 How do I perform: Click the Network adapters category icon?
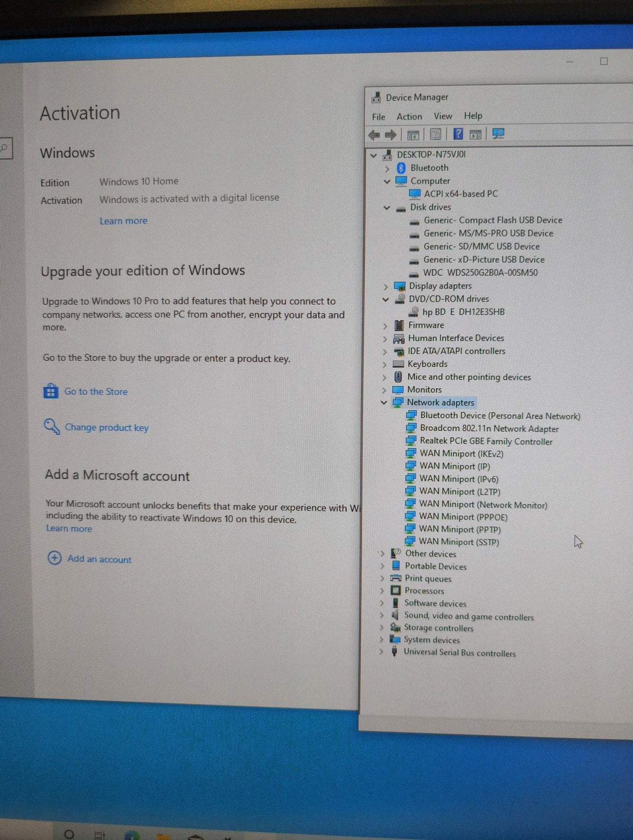[x=398, y=403]
